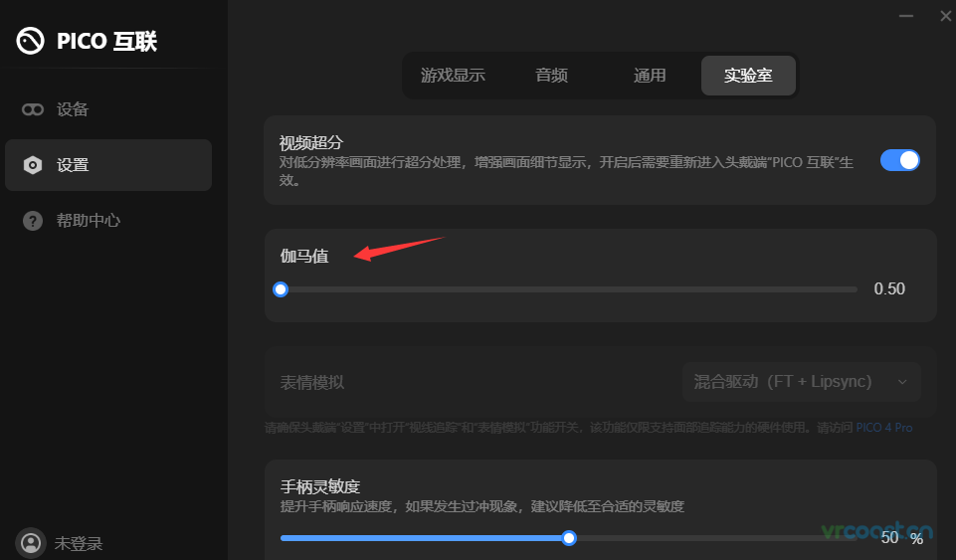Click the 伽马值 label

[304, 256]
